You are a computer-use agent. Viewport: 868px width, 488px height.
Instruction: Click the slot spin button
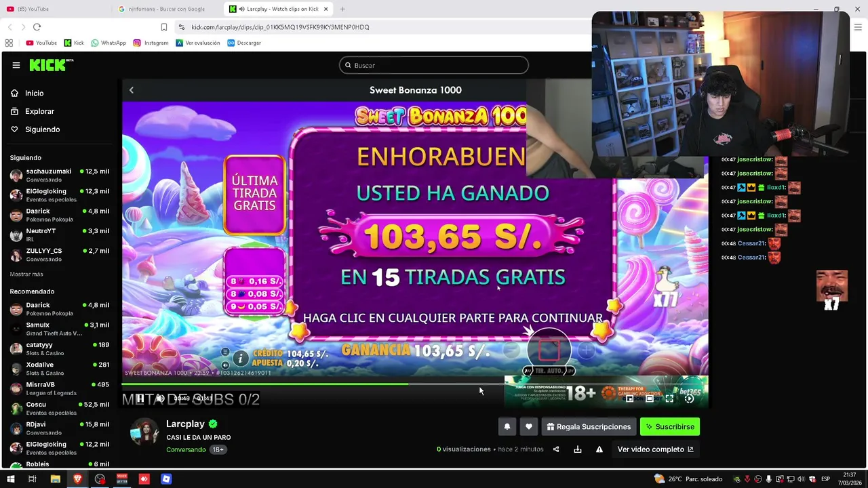click(x=549, y=350)
